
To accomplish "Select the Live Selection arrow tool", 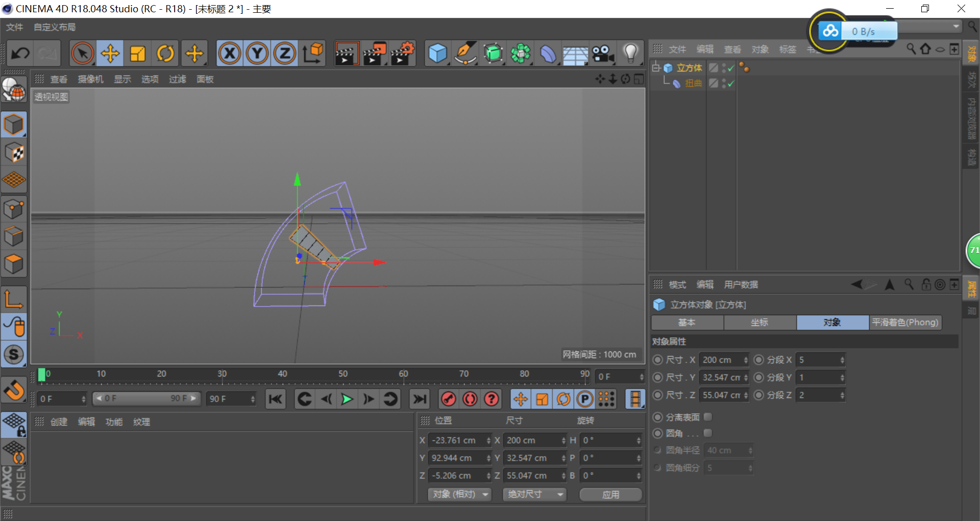I will point(82,53).
